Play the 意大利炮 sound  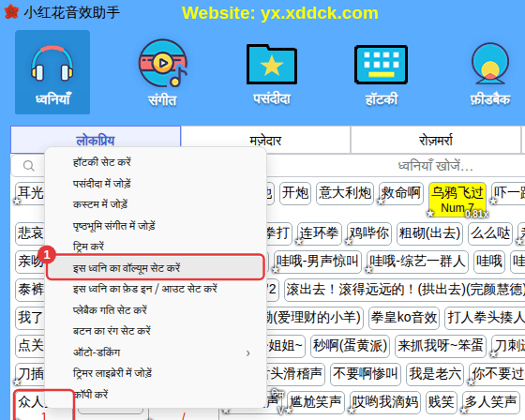[x=345, y=193]
